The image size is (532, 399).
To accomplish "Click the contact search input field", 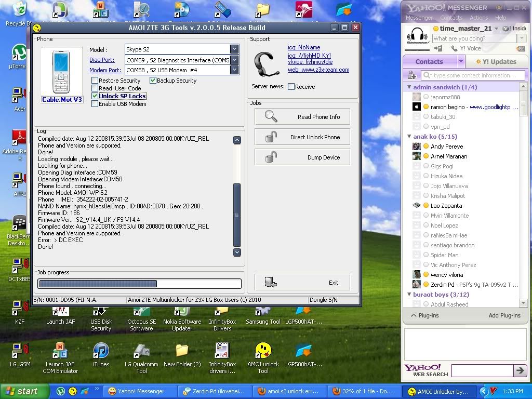I will 473,75.
